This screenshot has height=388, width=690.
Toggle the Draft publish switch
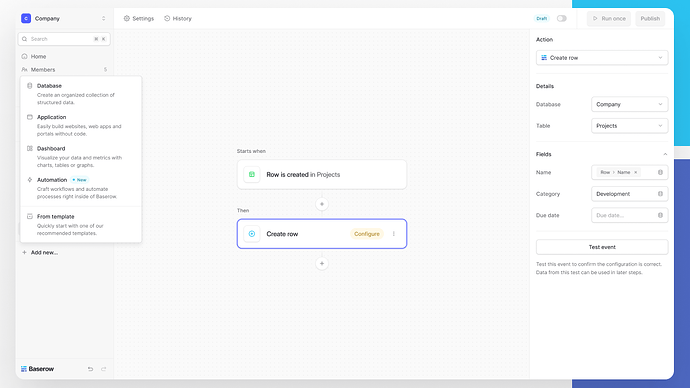(x=562, y=18)
